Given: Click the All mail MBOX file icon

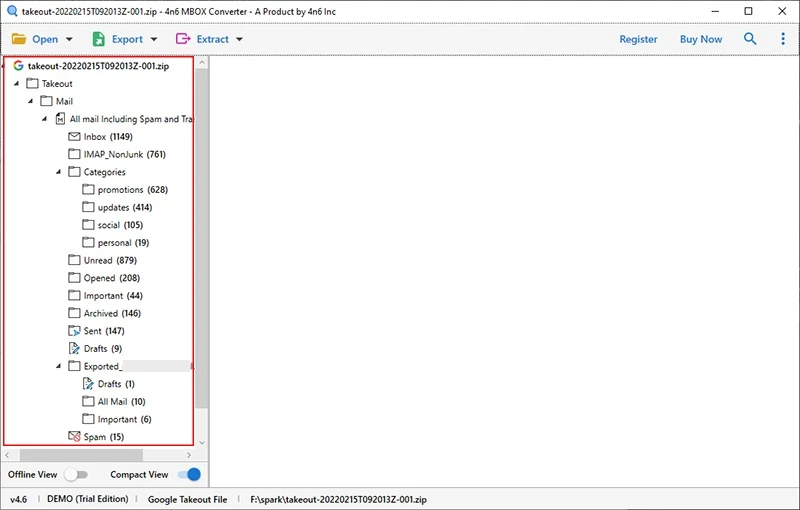Looking at the screenshot, I should tap(60, 119).
